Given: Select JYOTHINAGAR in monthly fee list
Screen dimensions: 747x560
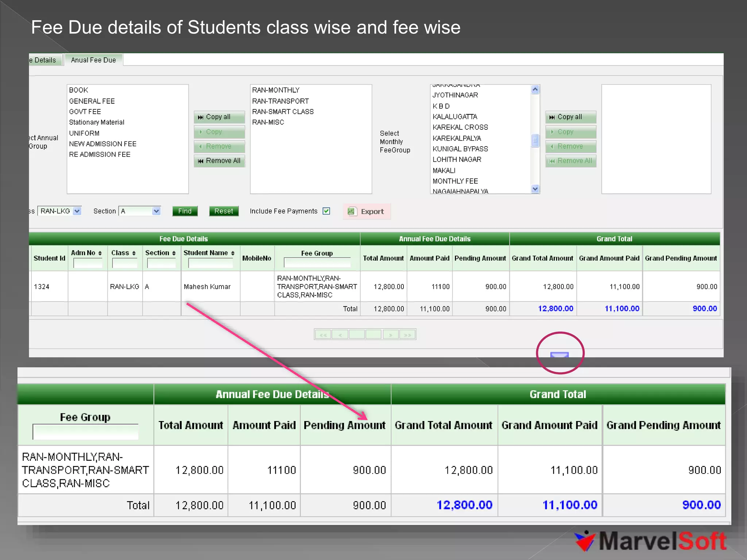Looking at the screenshot, I should coord(455,95).
